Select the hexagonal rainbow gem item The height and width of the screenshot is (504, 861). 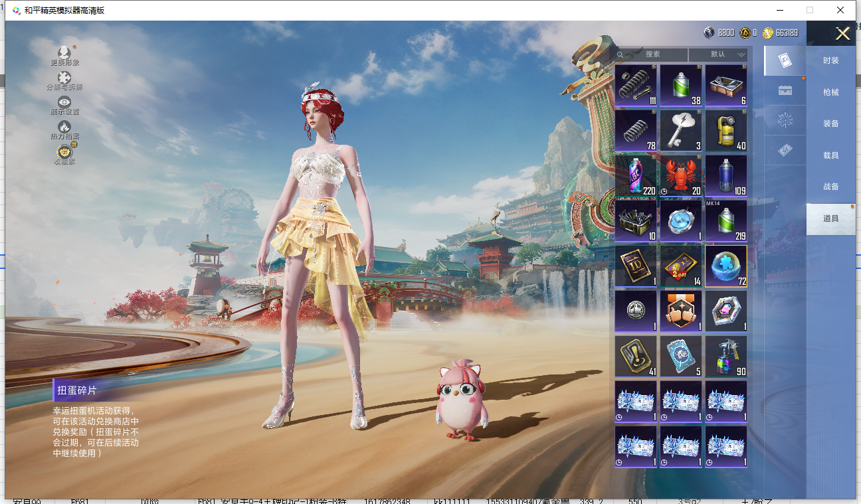[726, 311]
